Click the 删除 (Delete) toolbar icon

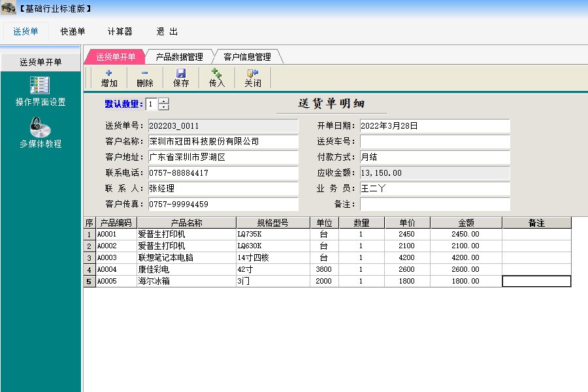(145, 78)
